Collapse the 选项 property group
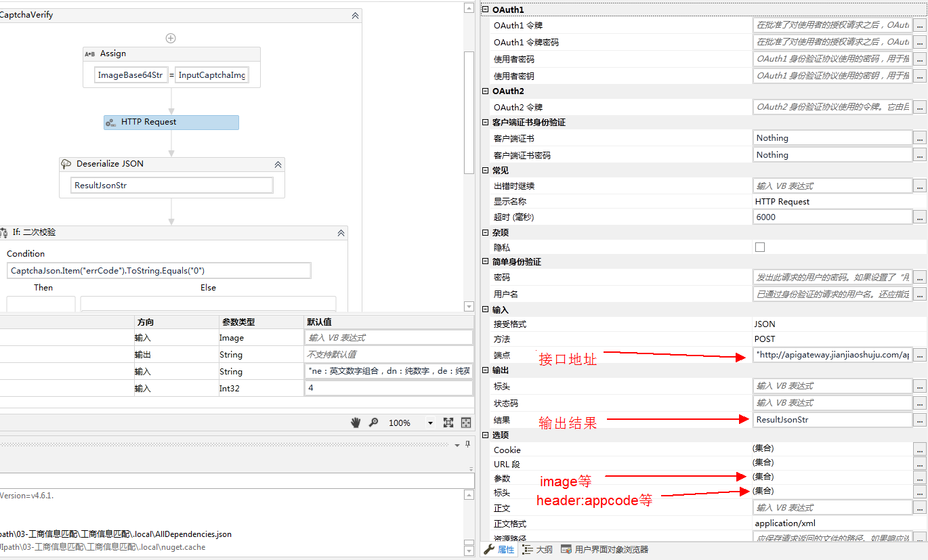Viewport: 928px width, 560px height. point(485,435)
